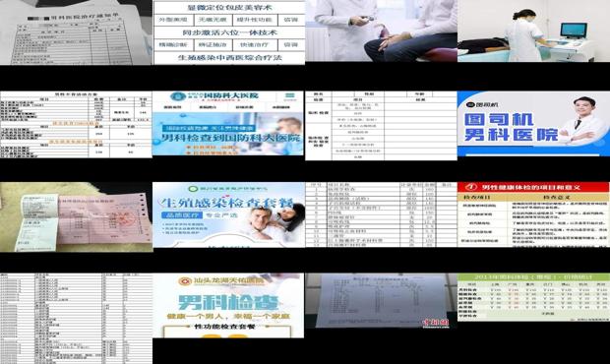
Task: Open the pink hospital receipt photo
Action: (x=76, y=217)
